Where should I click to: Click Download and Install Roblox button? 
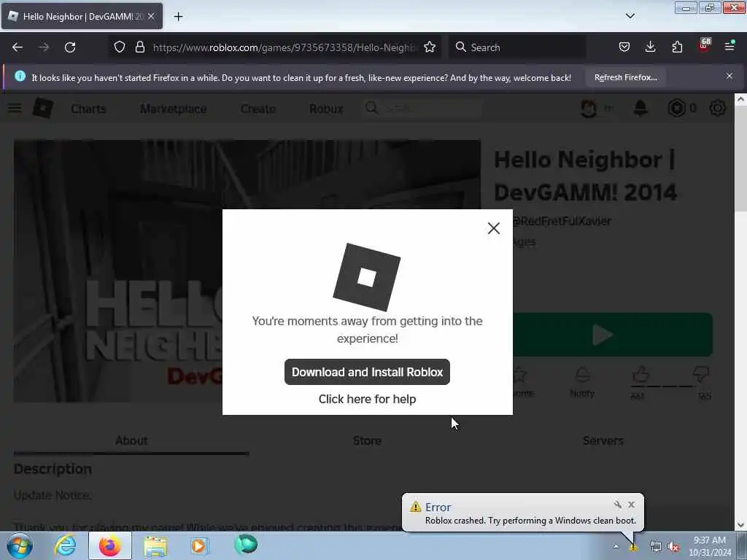click(367, 372)
